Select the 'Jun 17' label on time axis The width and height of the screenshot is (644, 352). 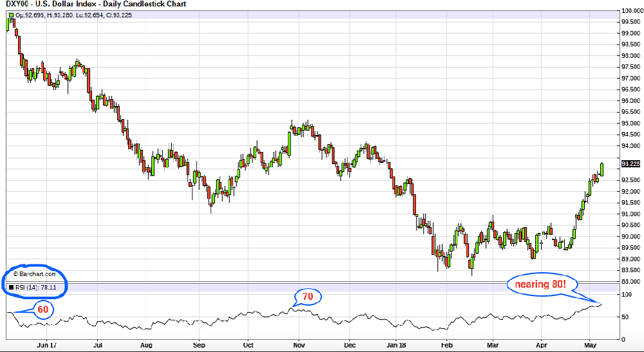click(48, 344)
